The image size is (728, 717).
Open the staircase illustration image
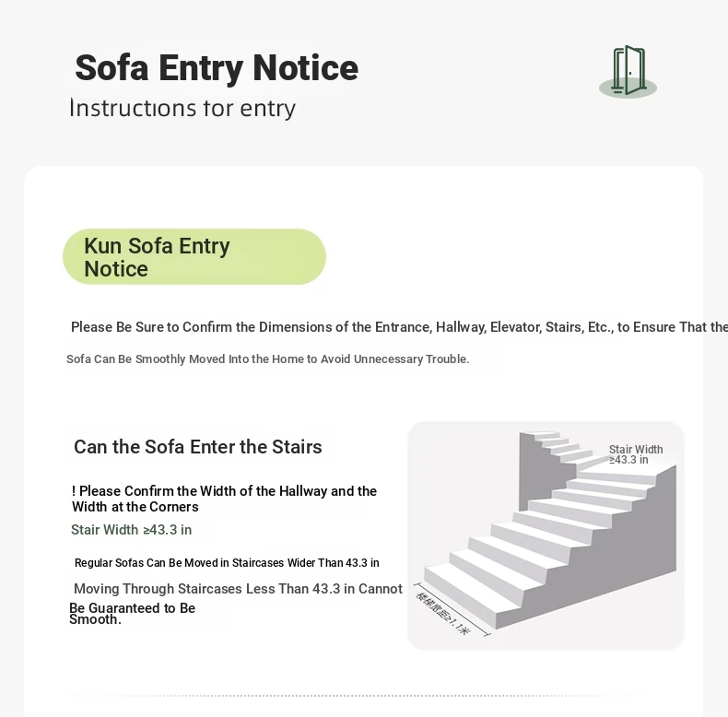pyautogui.click(x=546, y=535)
